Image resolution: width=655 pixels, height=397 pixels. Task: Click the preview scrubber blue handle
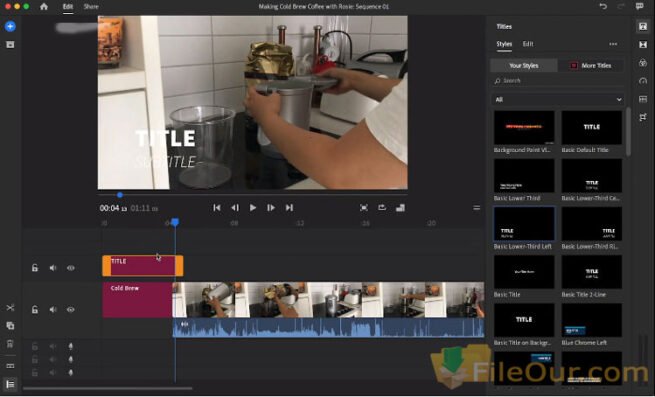pyautogui.click(x=120, y=195)
